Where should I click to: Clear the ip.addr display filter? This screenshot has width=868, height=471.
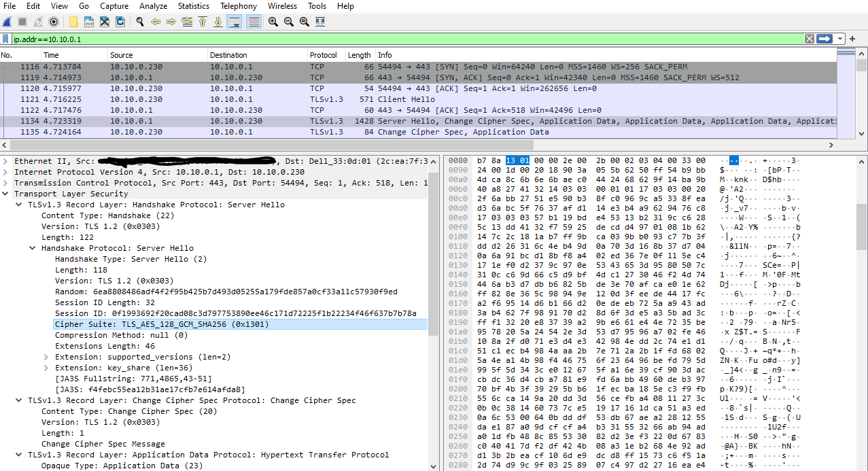[x=809, y=39]
